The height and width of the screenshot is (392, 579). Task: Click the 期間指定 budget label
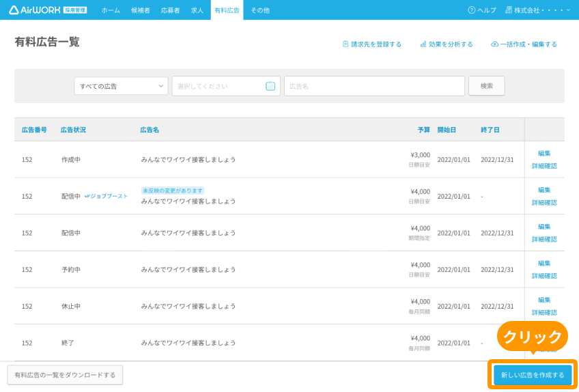click(x=419, y=238)
